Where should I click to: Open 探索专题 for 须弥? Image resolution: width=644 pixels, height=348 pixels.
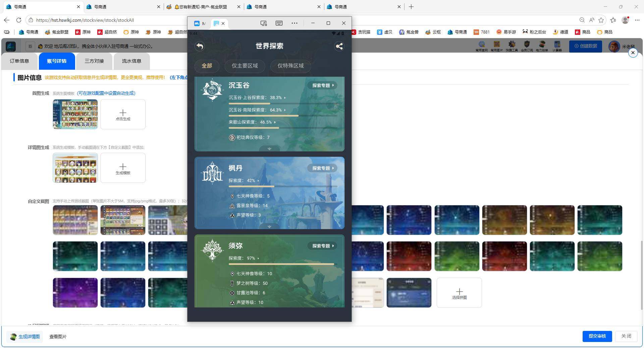(322, 246)
